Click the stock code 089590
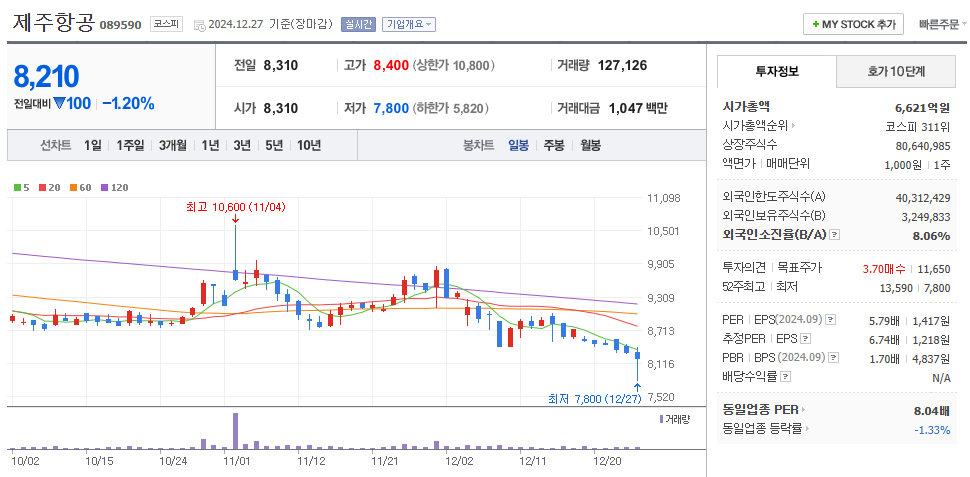The height and width of the screenshot is (477, 970). coord(121,25)
